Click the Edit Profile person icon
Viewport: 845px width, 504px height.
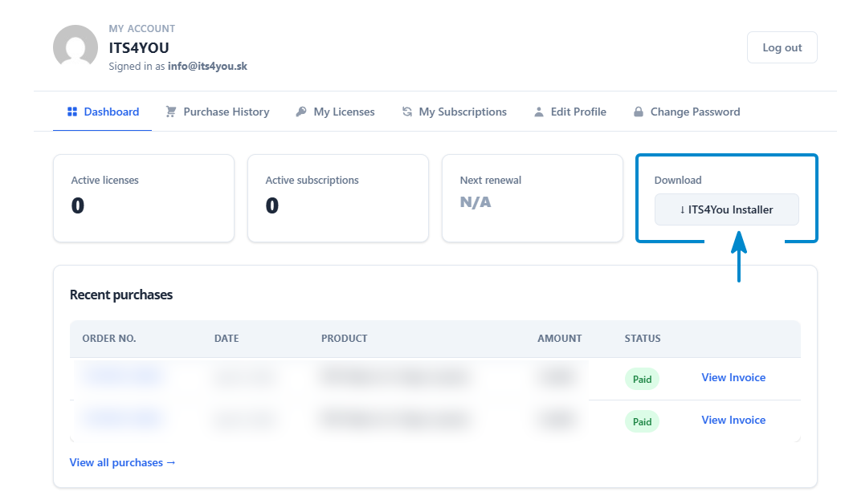(538, 112)
